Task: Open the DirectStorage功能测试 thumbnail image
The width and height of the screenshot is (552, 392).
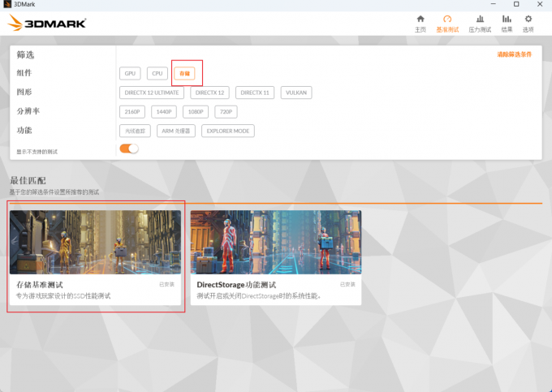Action: click(x=276, y=242)
